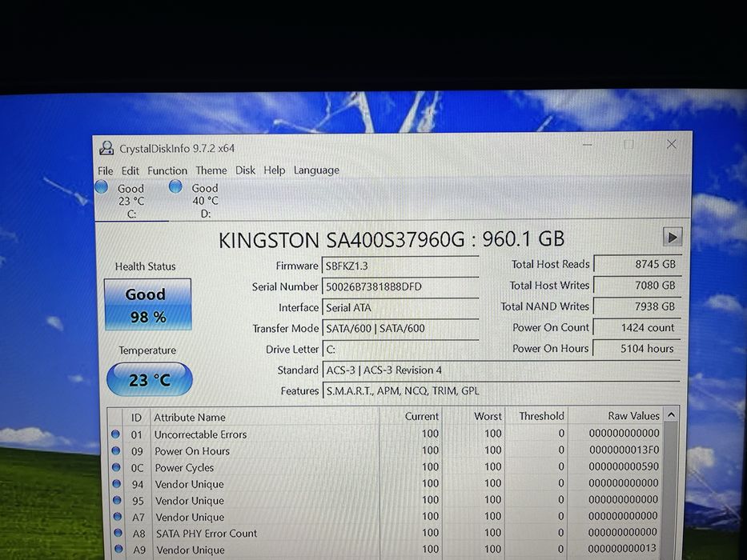Click the Worst column header
Image resolution: width=747 pixels, height=560 pixels.
point(473,416)
